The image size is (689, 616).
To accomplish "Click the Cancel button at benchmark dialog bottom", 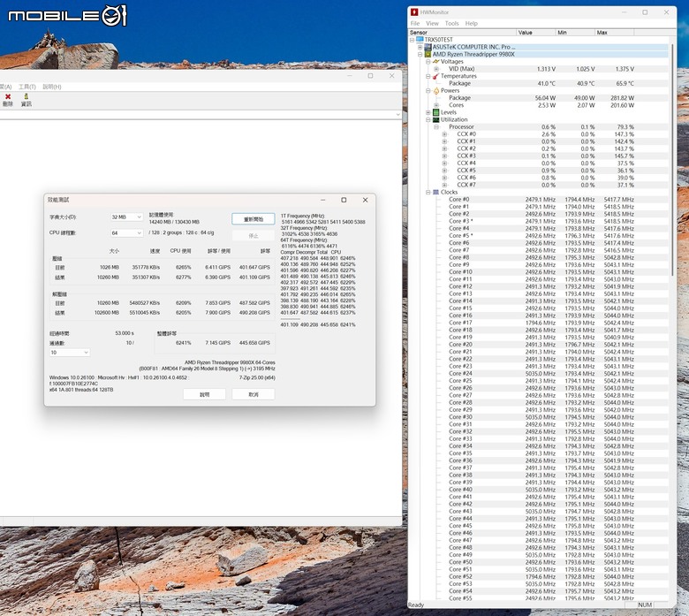I will point(254,394).
